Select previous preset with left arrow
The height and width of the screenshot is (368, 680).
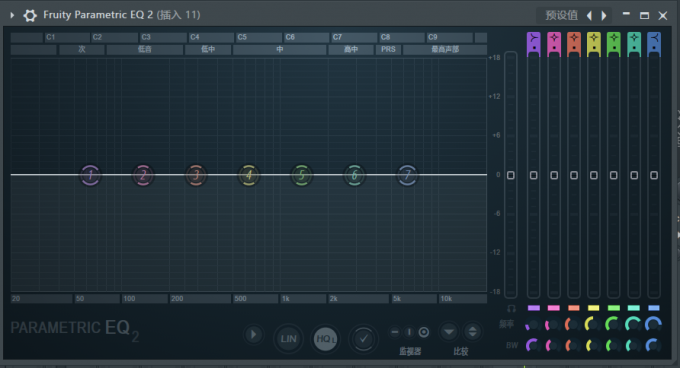point(589,16)
